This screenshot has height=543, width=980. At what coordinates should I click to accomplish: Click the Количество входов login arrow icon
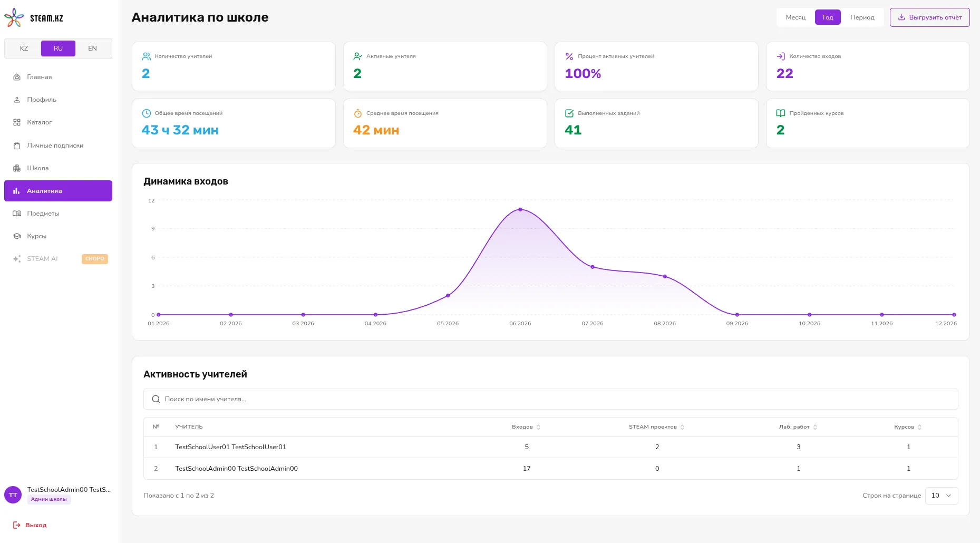coord(781,56)
